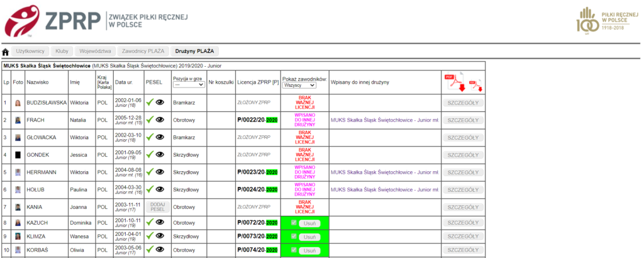
Task: Click WPISANO DO INNEJ DRUŻYNY for HOŁUB
Action: 304,189
